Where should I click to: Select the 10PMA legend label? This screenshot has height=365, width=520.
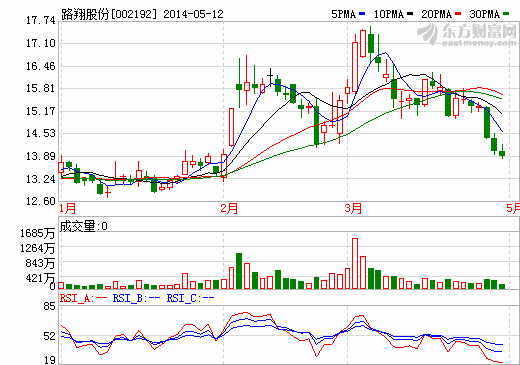tap(389, 14)
